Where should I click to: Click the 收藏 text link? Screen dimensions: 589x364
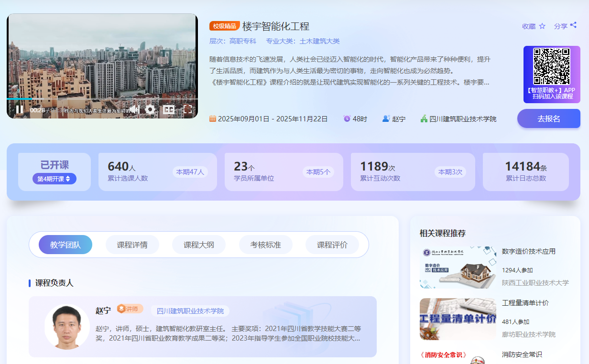click(529, 26)
